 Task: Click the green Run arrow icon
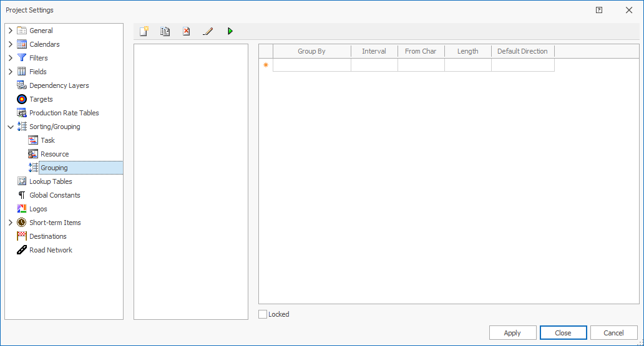pos(230,31)
